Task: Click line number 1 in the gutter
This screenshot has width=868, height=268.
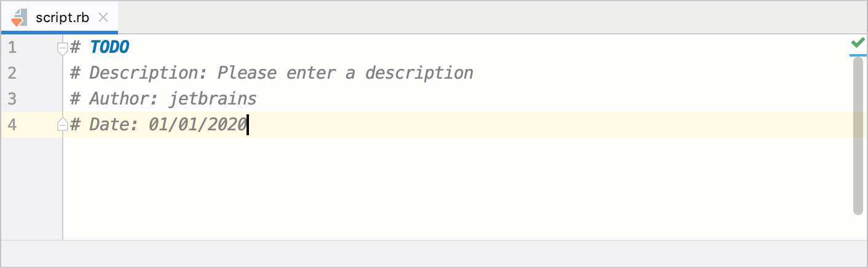Action: 12,47
